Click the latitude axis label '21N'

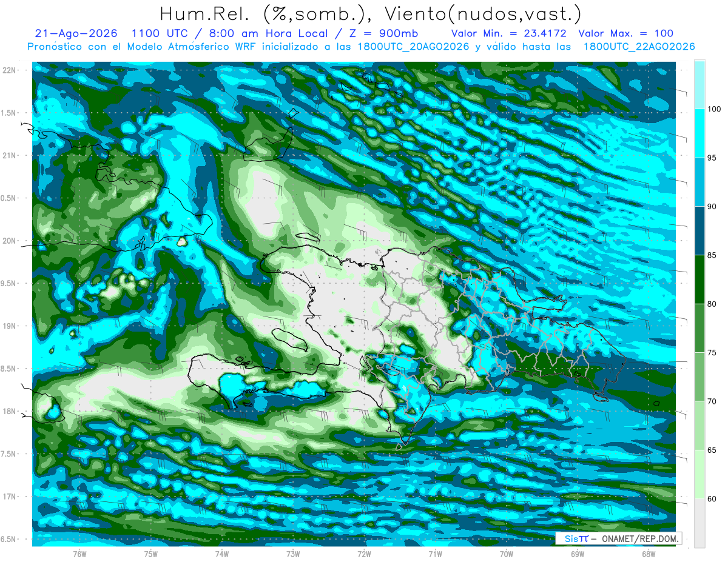(x=9, y=155)
